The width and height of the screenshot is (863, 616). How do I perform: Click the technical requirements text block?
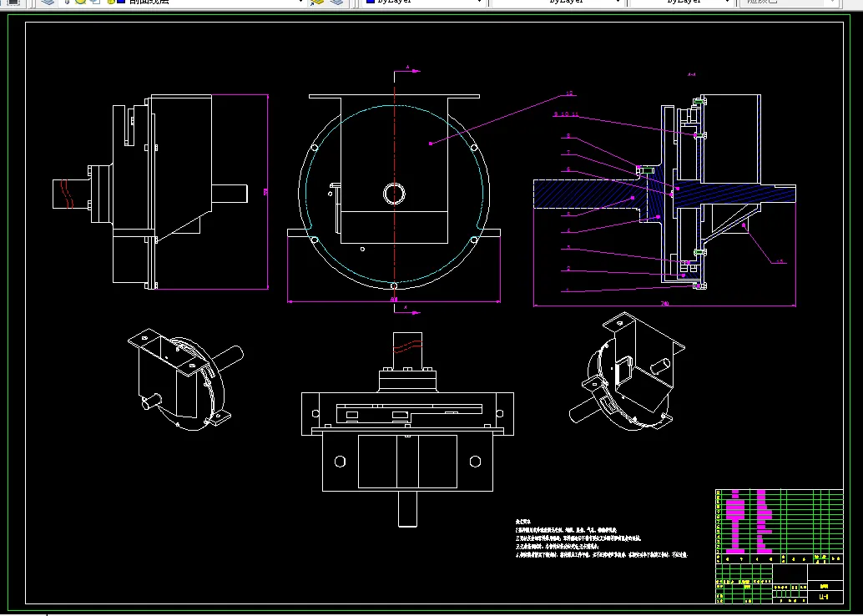point(602,538)
